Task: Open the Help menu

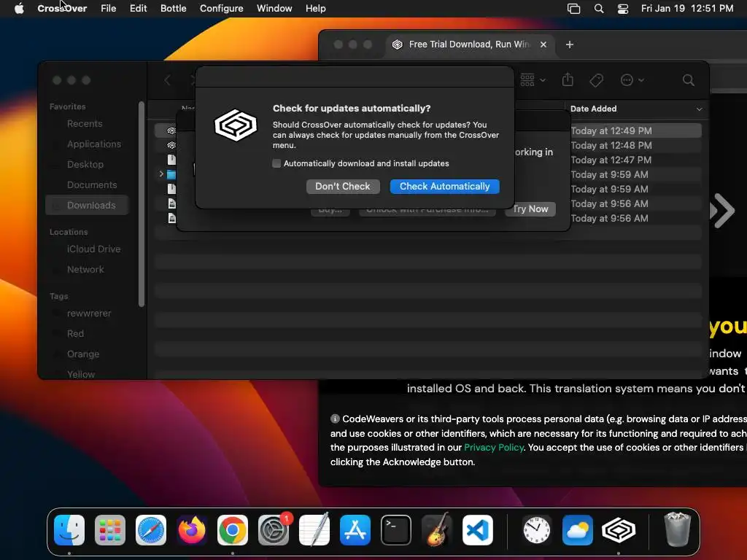Action: coord(315,8)
